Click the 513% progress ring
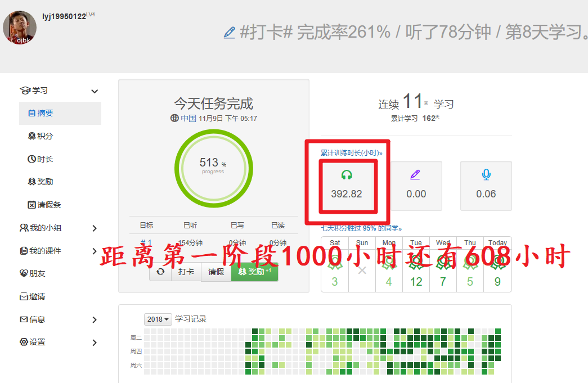Screen dimensions: 588x383 click(213, 168)
